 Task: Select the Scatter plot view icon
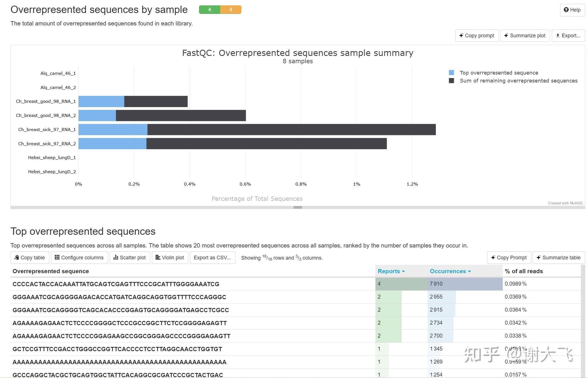116,257
